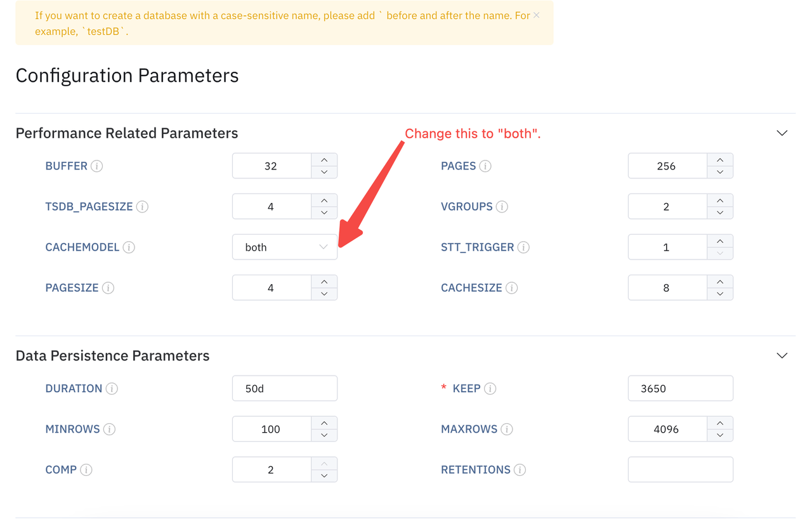Close the case-sensitive name warning banner
Screen dimensions: 812x519
(536, 15)
